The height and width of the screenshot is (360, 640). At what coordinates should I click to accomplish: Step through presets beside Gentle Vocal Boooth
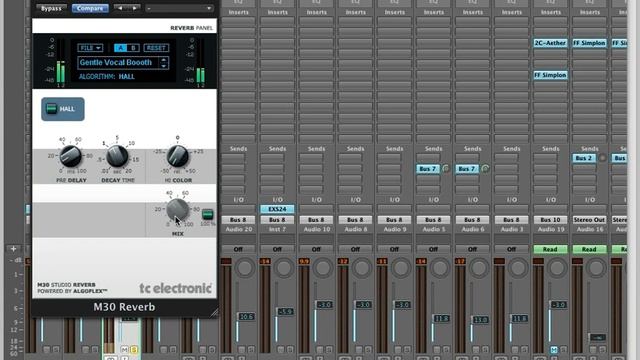coord(164,62)
